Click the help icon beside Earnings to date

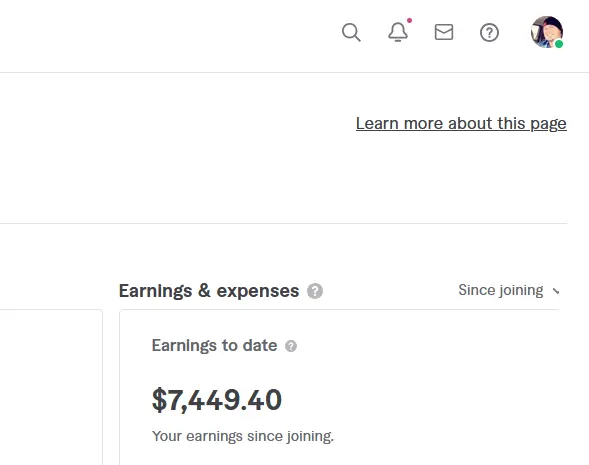[x=291, y=346]
